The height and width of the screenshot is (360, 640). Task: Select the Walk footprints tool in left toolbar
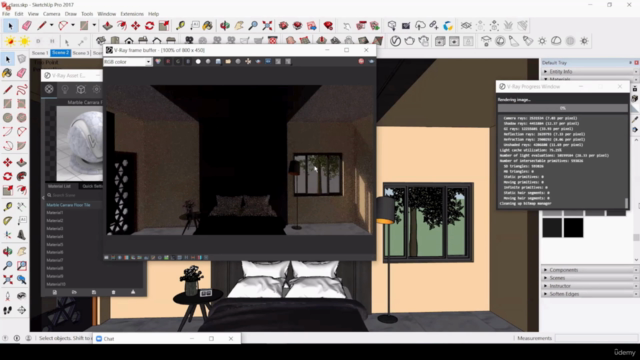click(8, 311)
